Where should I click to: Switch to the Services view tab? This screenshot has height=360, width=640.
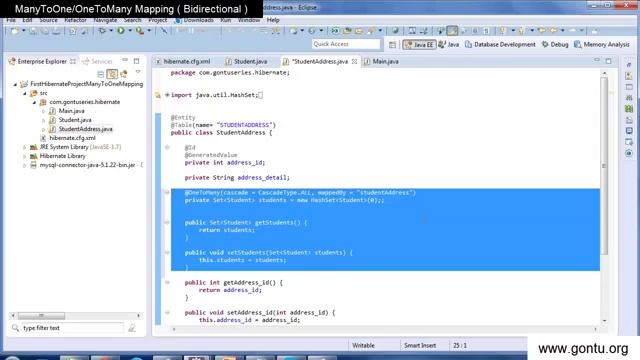97,61
